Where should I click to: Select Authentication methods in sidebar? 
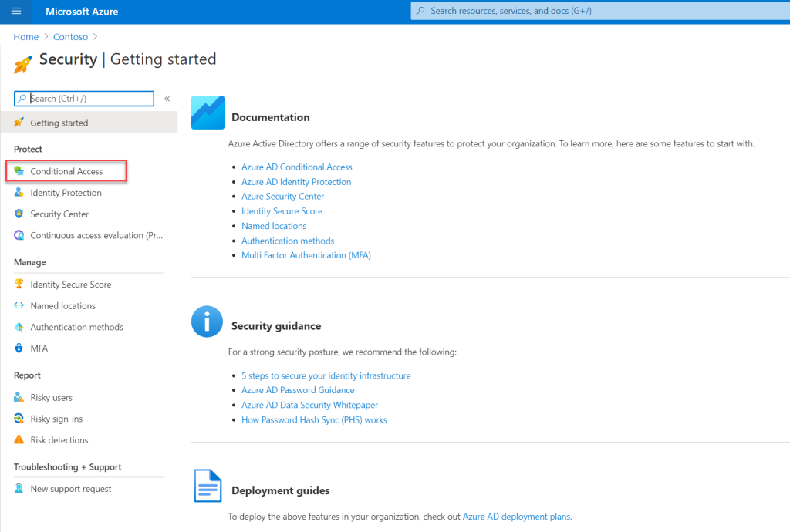pyautogui.click(x=76, y=327)
